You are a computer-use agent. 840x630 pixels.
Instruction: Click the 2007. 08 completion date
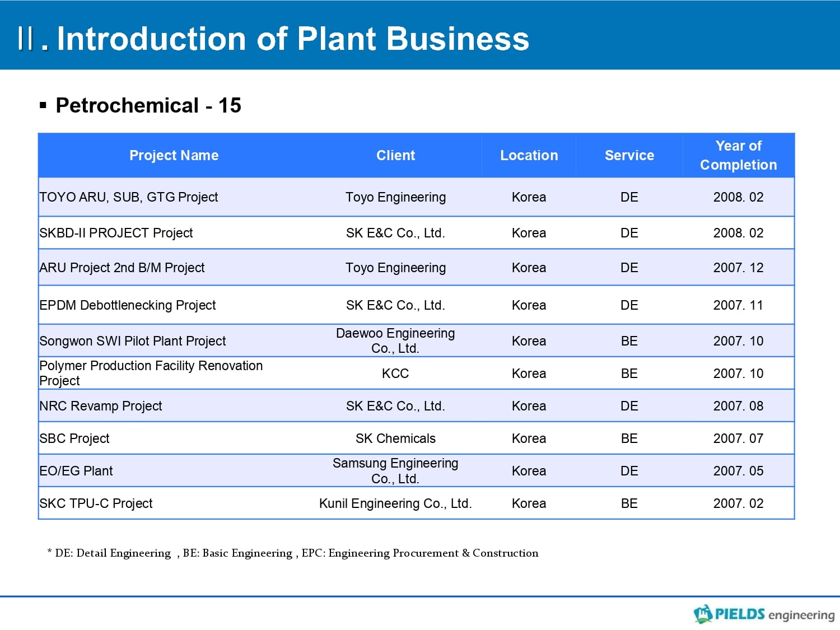click(738, 406)
